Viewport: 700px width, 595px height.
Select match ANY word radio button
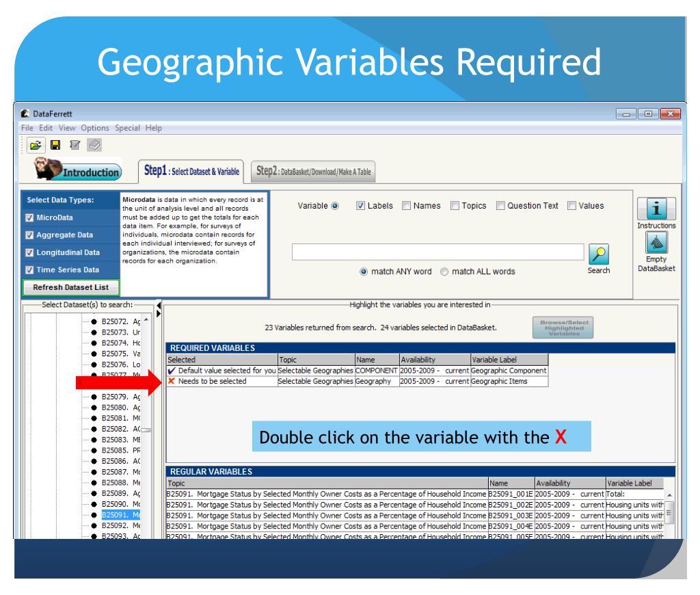point(364,272)
